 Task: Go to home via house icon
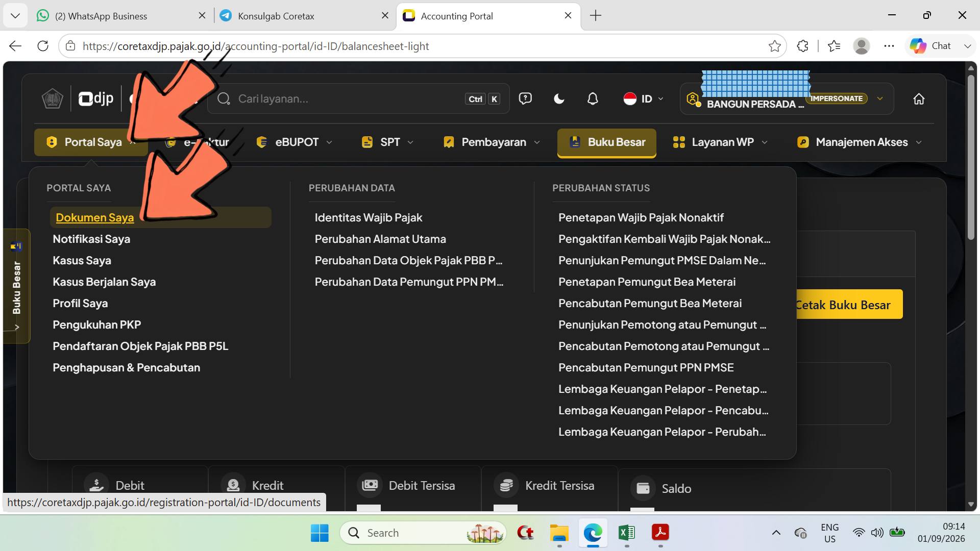[x=919, y=98]
